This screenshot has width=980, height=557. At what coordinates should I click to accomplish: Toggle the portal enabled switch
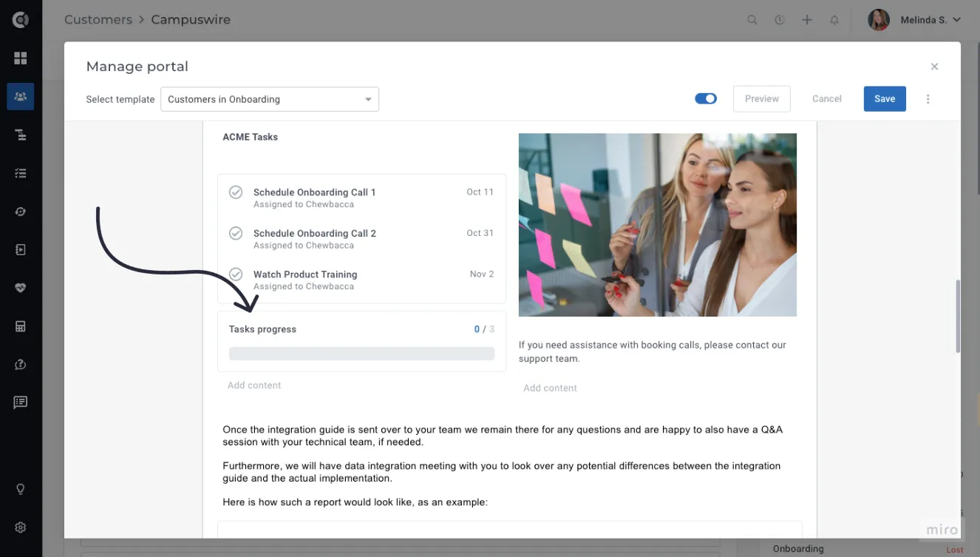(706, 98)
